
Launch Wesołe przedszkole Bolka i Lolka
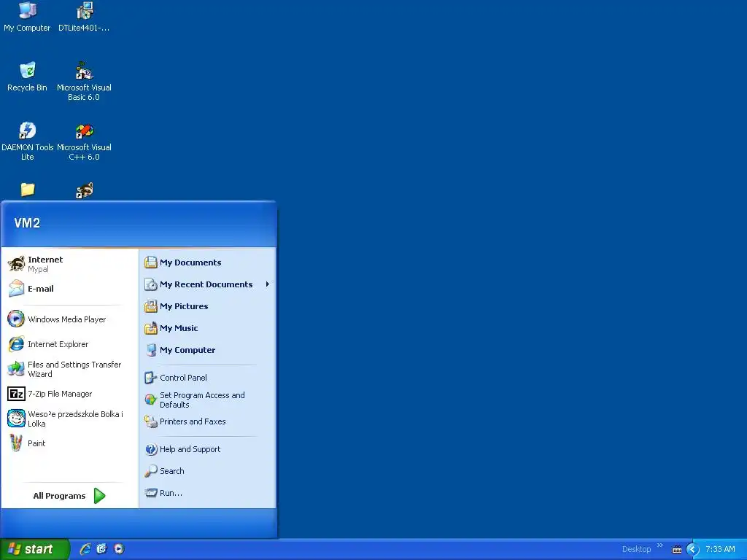pyautogui.click(x=70, y=419)
